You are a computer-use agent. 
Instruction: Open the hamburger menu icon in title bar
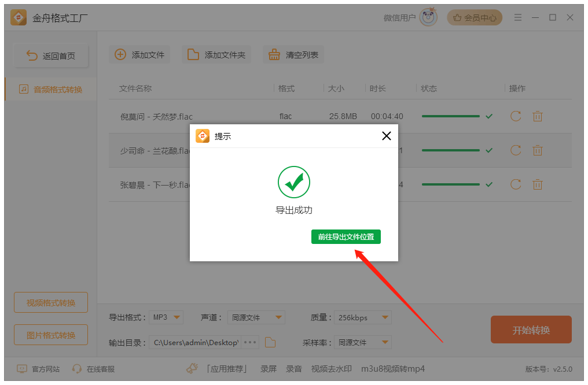[518, 17]
